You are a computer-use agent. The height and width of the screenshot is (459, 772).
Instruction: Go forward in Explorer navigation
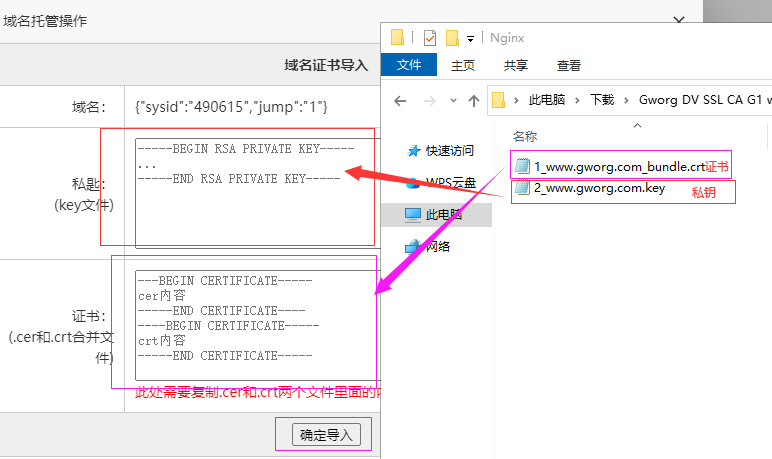(430, 101)
